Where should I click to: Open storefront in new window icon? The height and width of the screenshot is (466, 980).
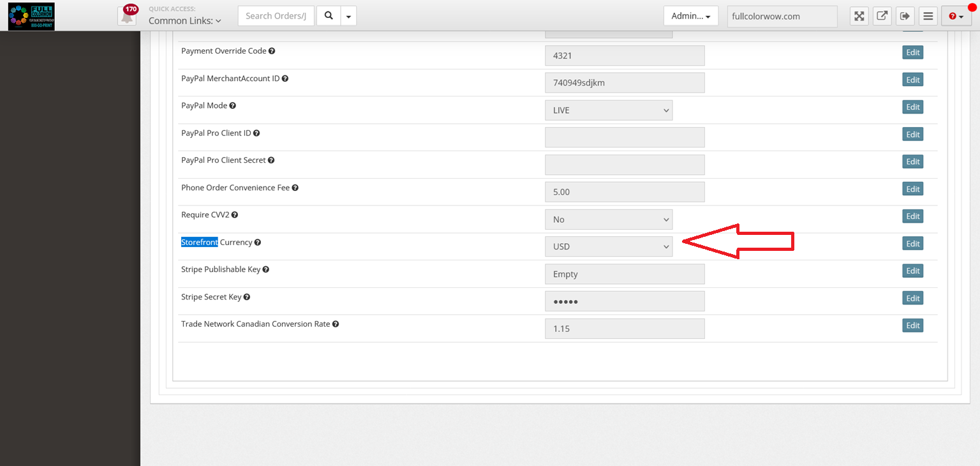(x=882, y=16)
